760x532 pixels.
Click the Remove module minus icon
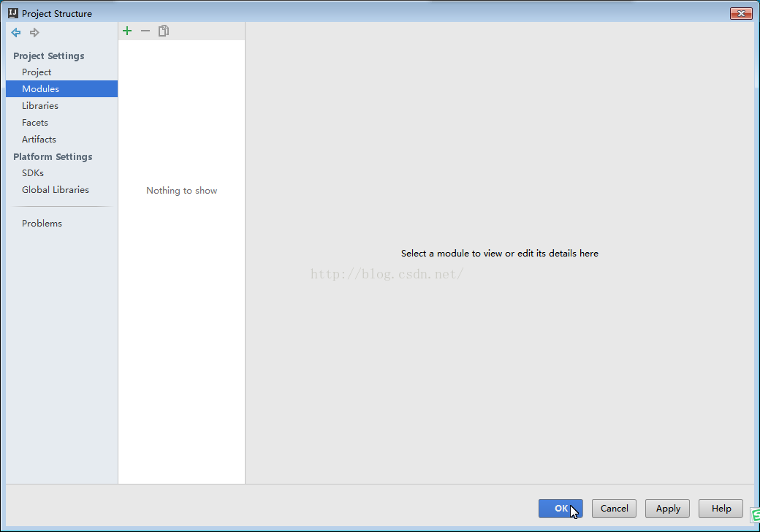pos(145,31)
